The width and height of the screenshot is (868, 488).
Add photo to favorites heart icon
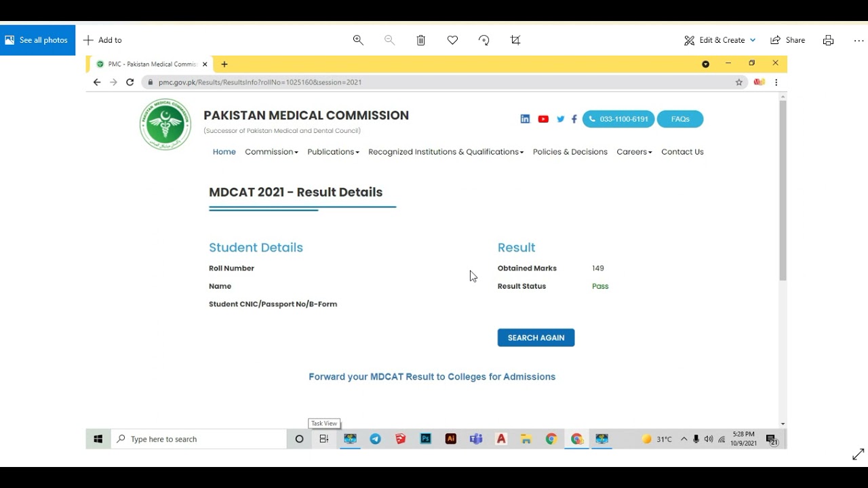452,40
